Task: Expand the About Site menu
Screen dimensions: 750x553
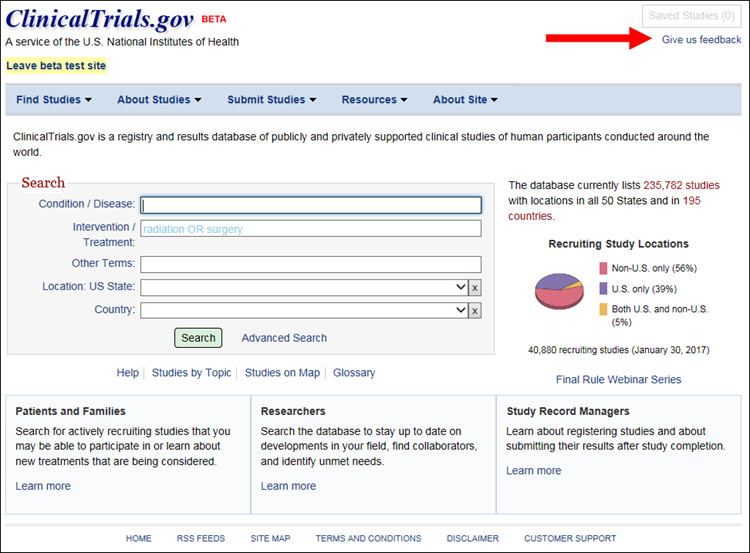Action: [465, 100]
